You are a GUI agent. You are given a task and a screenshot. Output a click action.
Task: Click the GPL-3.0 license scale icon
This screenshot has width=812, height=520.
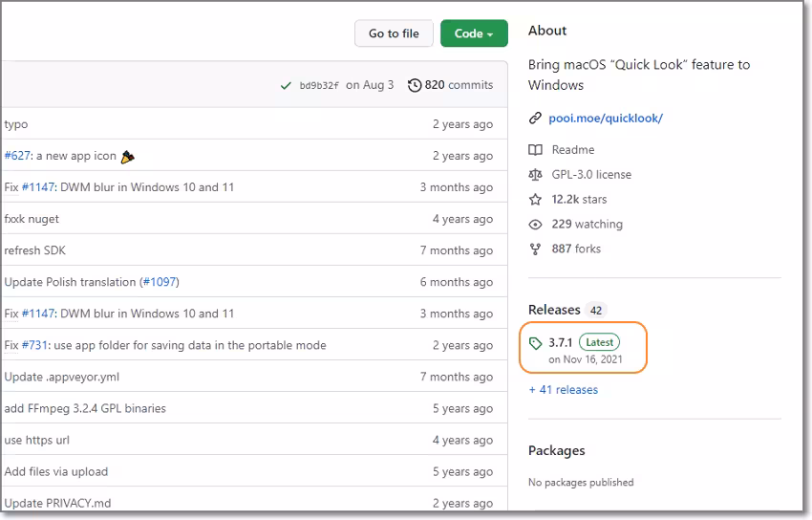click(535, 175)
